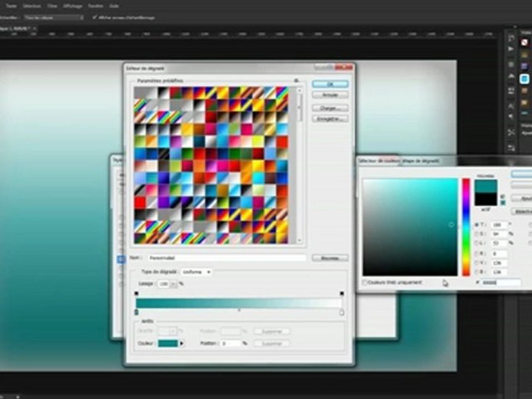Open the Lissage percentage dropdown arrow
This screenshot has width=532, height=399.
pos(173,284)
